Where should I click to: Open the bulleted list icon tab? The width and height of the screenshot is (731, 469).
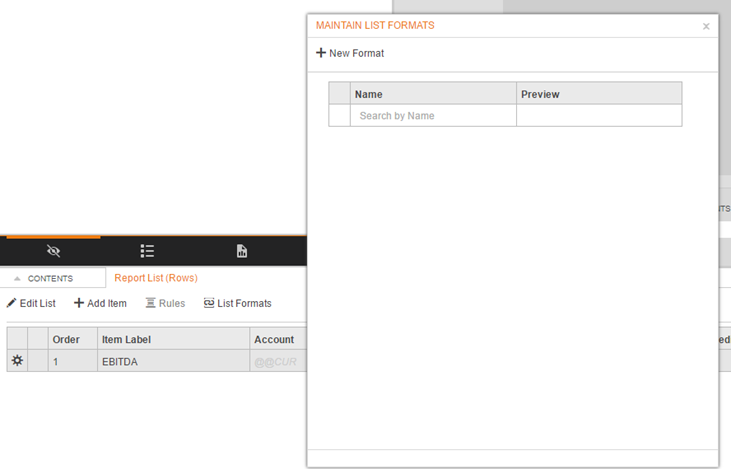pos(147,251)
